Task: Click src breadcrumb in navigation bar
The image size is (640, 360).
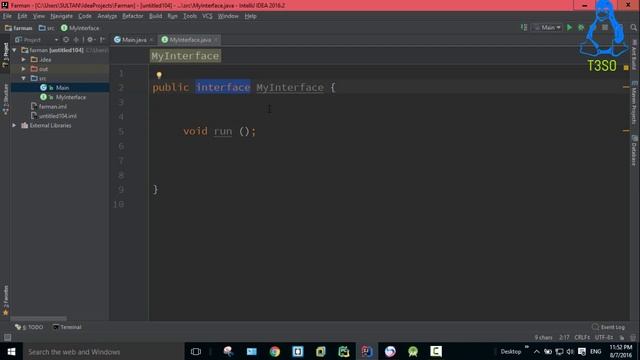Action: coord(47,28)
